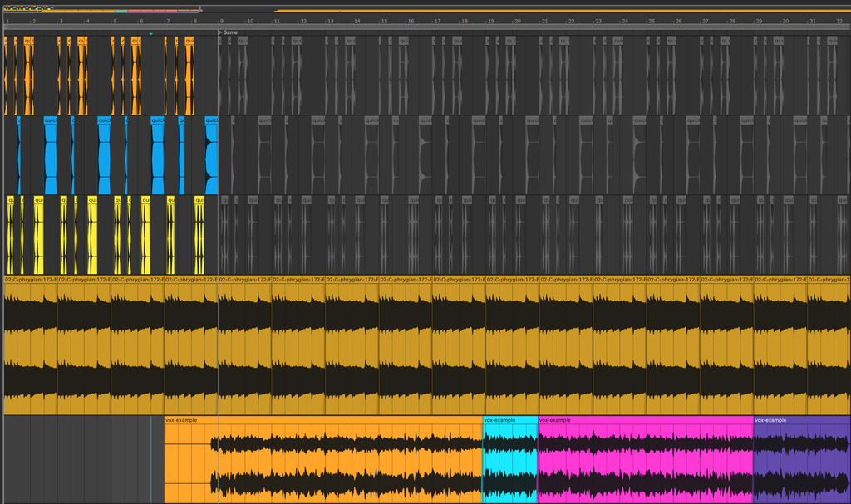Select the cyan vox-example clip
The image size is (851, 504).
pyautogui.click(x=509, y=459)
